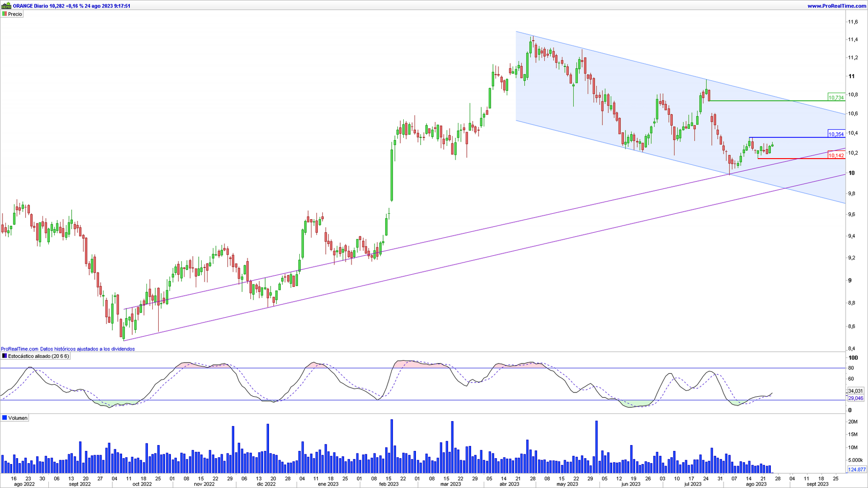The height and width of the screenshot is (488, 868).
Task: Visit the www.ProRealTime.com link
Action: pos(837,6)
